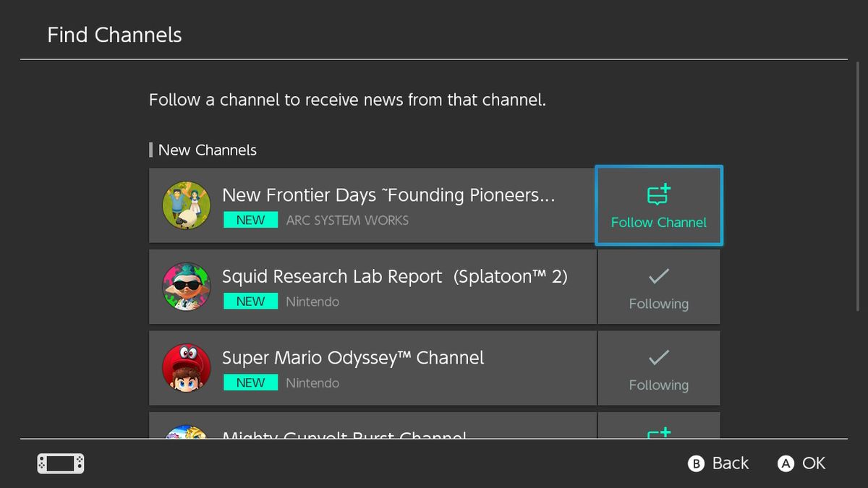Click the ARC SYSTEM WORKS publisher label
The image size is (868, 488).
tap(346, 221)
